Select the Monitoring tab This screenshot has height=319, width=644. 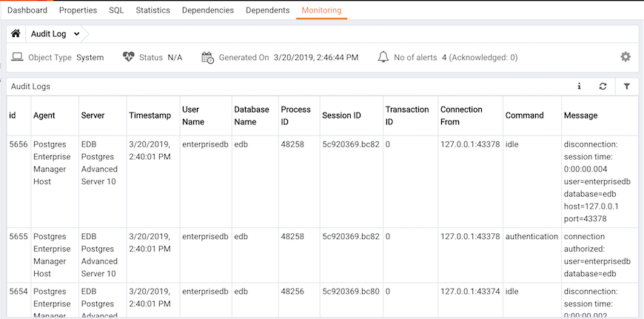tap(321, 10)
